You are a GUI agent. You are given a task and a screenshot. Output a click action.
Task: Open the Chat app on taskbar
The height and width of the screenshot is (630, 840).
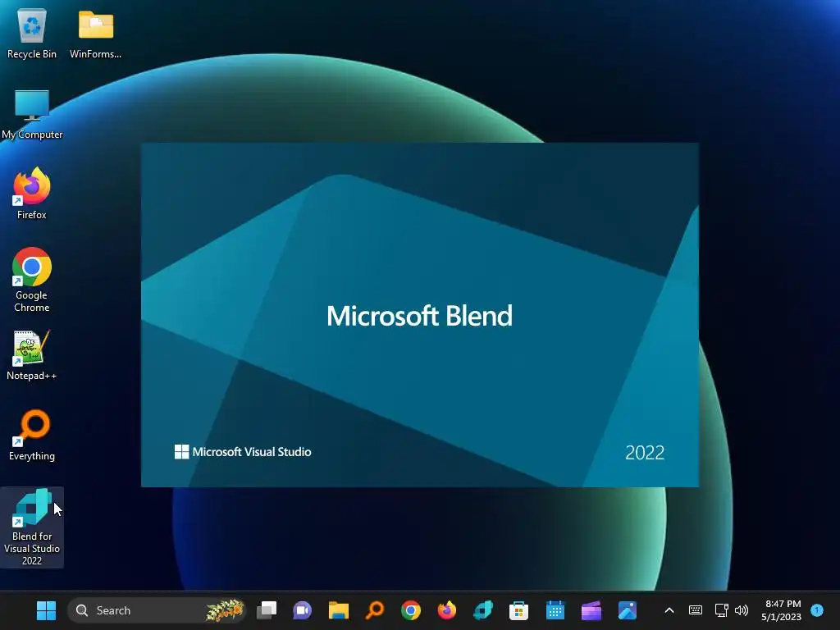302,610
